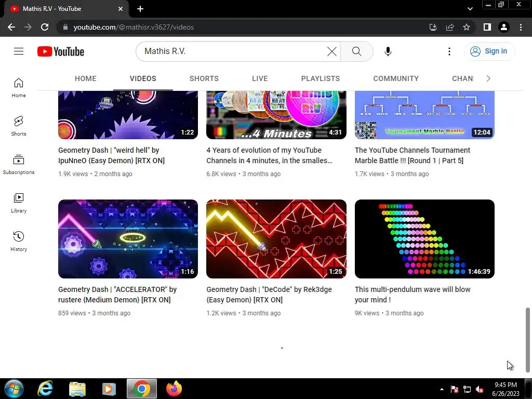Click the browser forward arrow
The height and width of the screenshot is (399, 532).
[28, 27]
